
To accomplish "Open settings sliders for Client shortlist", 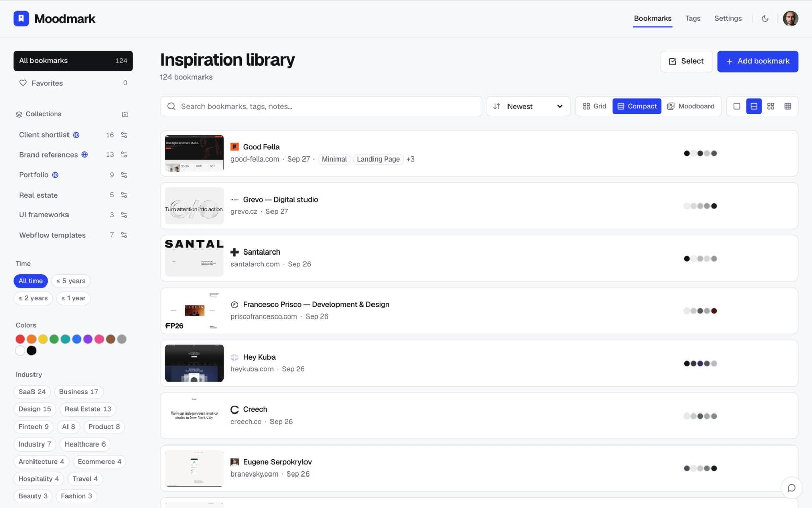I will [124, 135].
